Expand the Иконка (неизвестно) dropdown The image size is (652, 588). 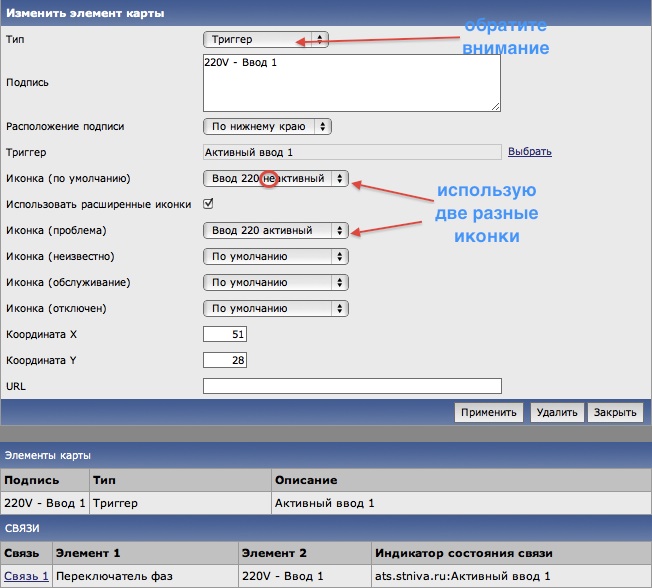coord(275,256)
